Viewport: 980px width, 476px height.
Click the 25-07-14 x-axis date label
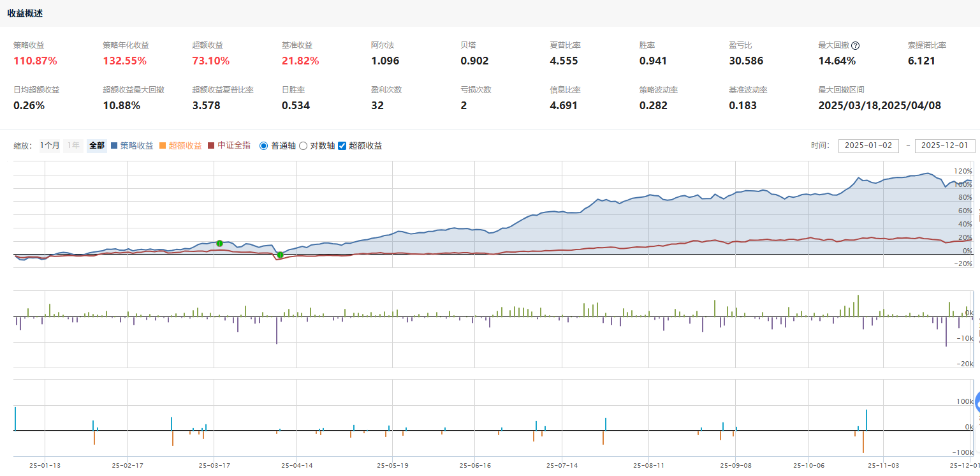tap(561, 466)
